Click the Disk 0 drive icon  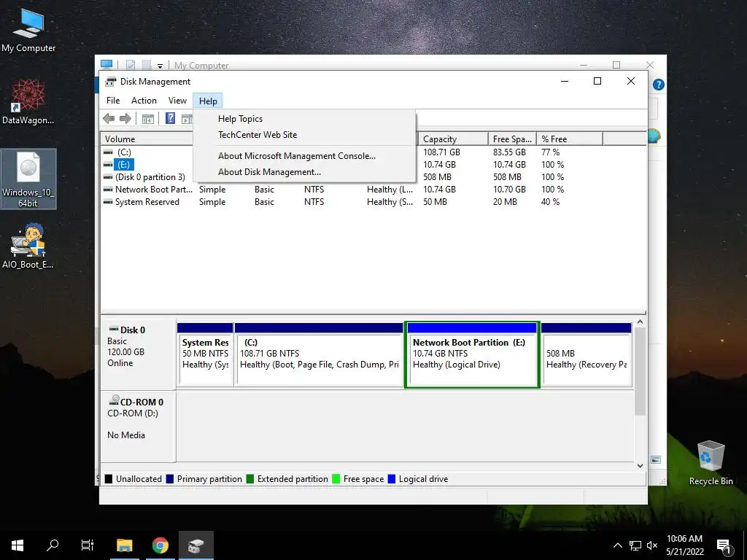[x=113, y=329]
